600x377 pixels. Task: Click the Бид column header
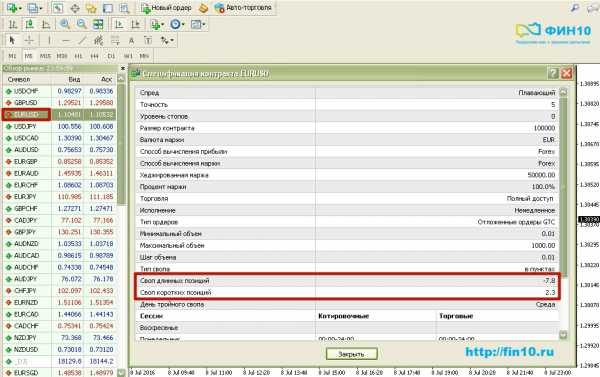67,79
